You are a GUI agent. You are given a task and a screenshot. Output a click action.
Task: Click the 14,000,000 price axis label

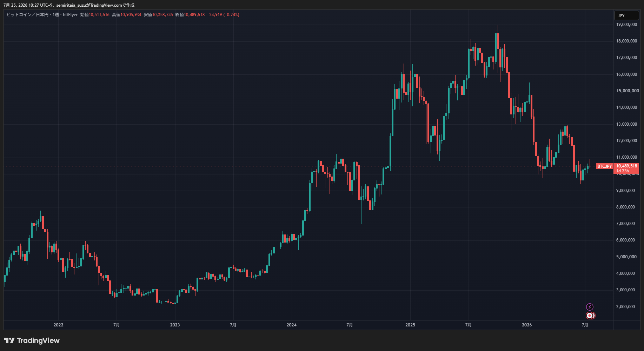[x=626, y=107]
